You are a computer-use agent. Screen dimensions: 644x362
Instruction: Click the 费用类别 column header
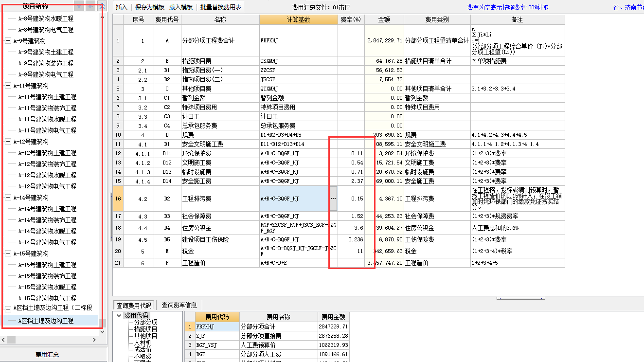pos(437,19)
